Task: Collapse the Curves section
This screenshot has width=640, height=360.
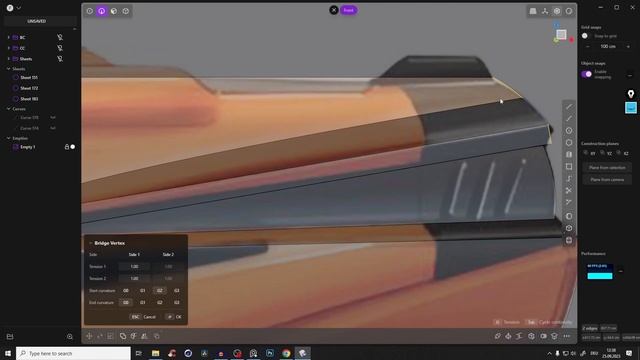Action: 9,109
